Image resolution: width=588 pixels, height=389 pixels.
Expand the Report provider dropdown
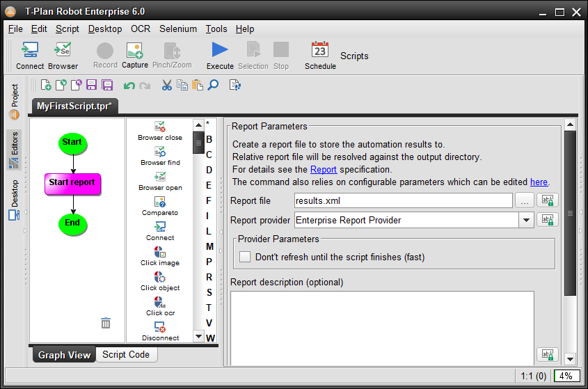[525, 220]
